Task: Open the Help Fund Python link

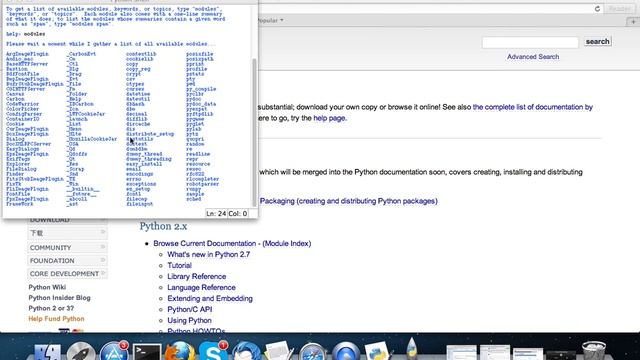Action: pos(56,319)
